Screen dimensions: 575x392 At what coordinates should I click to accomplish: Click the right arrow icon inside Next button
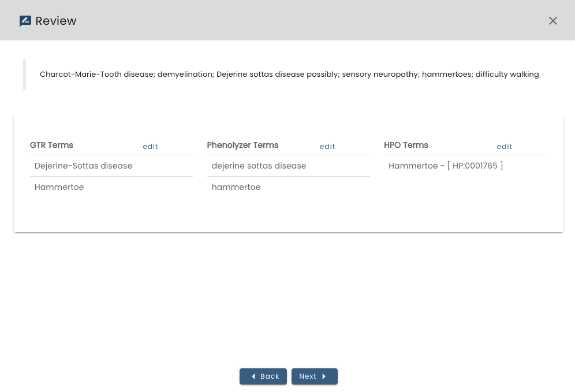(324, 376)
